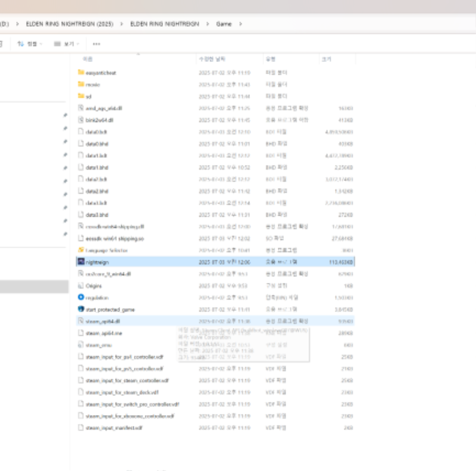
Task: Sort by Type (유형) column header
Action: pyautogui.click(x=271, y=59)
